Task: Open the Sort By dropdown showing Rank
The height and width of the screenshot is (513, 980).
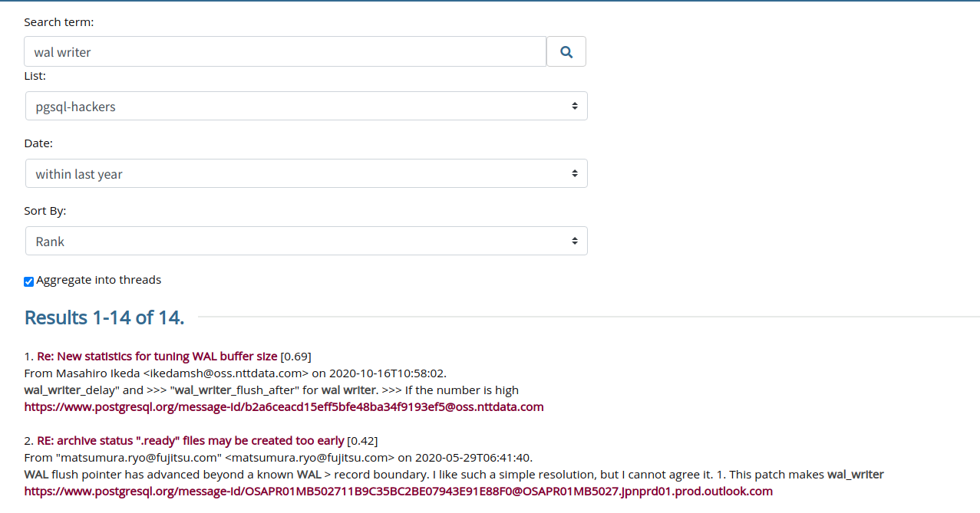Action: point(306,242)
